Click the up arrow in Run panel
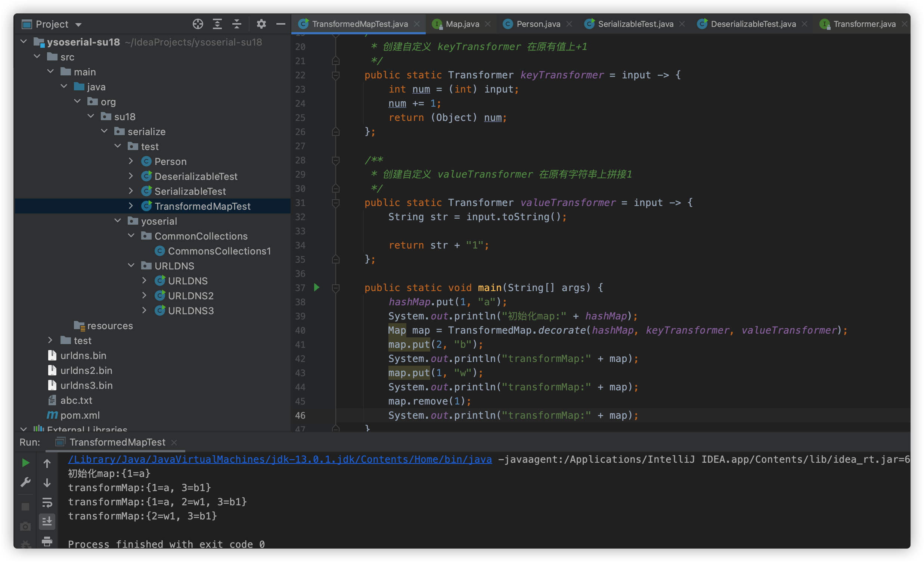The width and height of the screenshot is (924, 562). coord(47,463)
